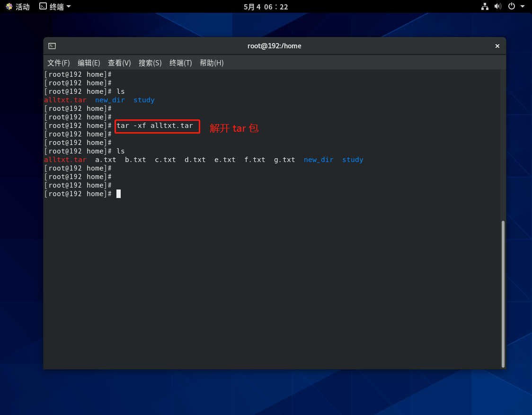Open the 终端(T) menu
This screenshot has height=415, width=532.
click(x=180, y=63)
